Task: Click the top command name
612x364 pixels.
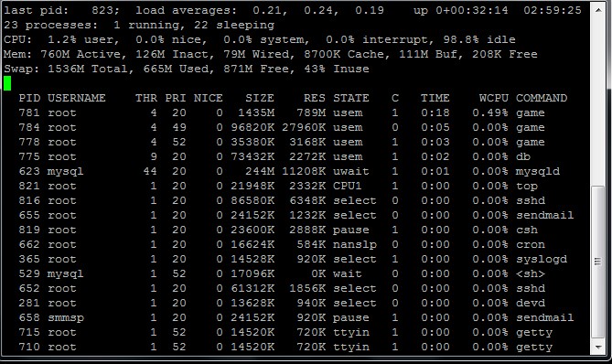Action: (527, 186)
